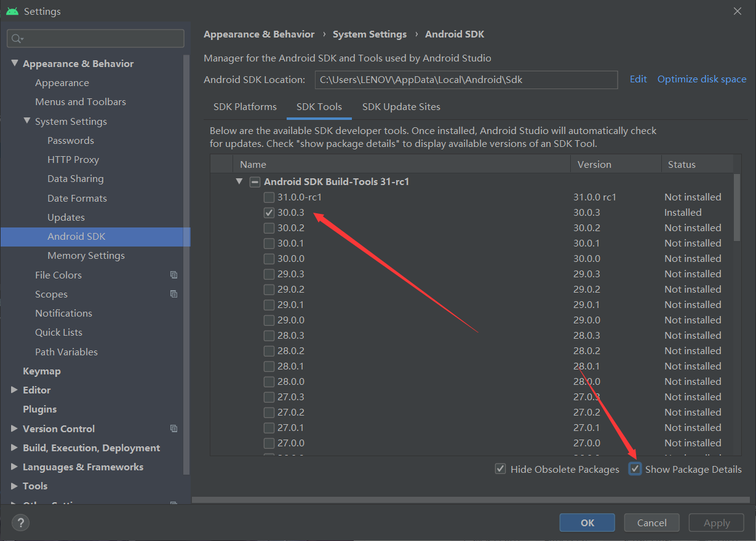The height and width of the screenshot is (541, 756).
Task: Click the settings search field
Action: pos(95,38)
